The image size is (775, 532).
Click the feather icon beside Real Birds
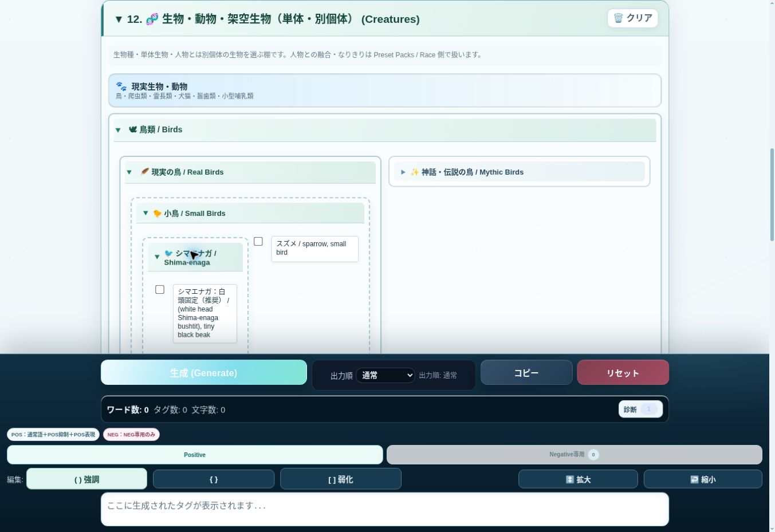[145, 172]
